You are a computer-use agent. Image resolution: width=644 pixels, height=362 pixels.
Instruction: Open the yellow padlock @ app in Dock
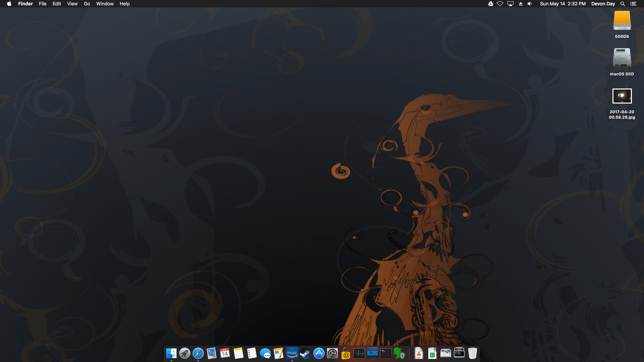coord(346,353)
